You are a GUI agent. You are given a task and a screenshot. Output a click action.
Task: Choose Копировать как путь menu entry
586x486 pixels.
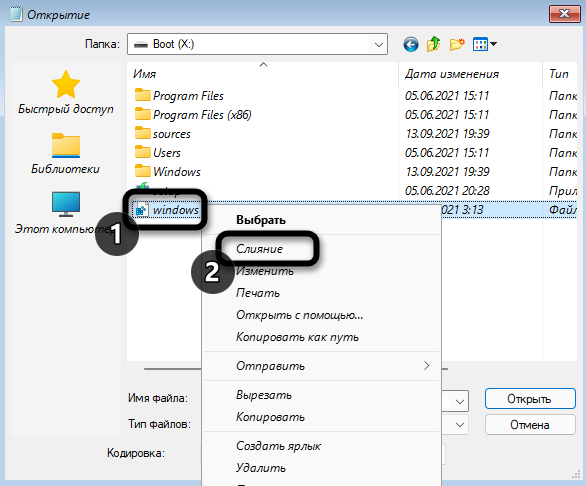297,337
